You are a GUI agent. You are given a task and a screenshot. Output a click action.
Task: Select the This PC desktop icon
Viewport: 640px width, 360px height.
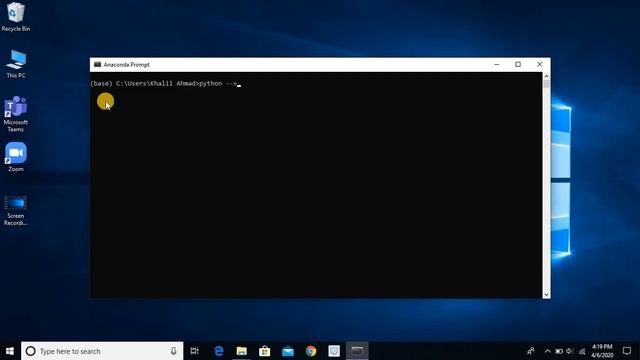[16, 64]
